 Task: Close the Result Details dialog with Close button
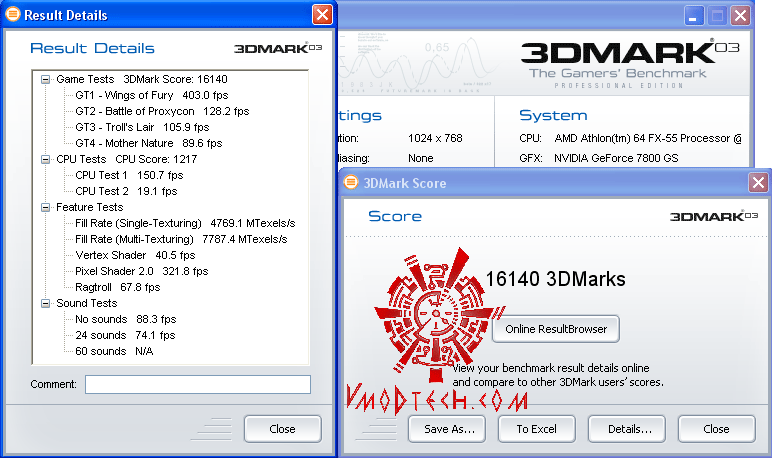[283, 429]
